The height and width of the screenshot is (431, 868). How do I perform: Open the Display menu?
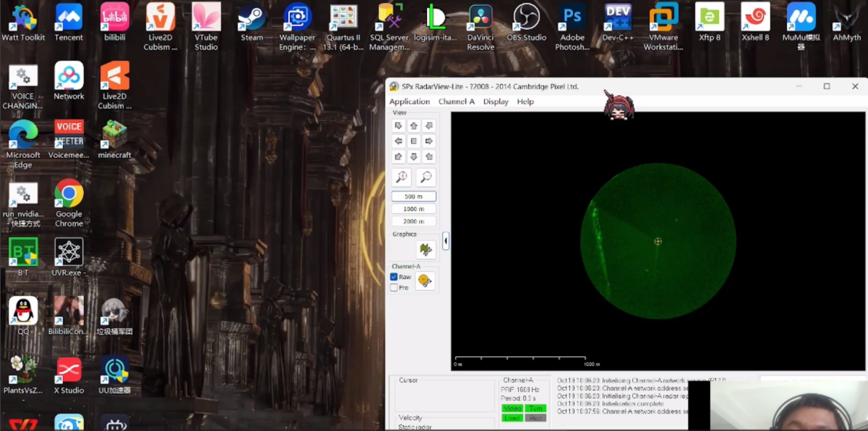click(x=496, y=102)
